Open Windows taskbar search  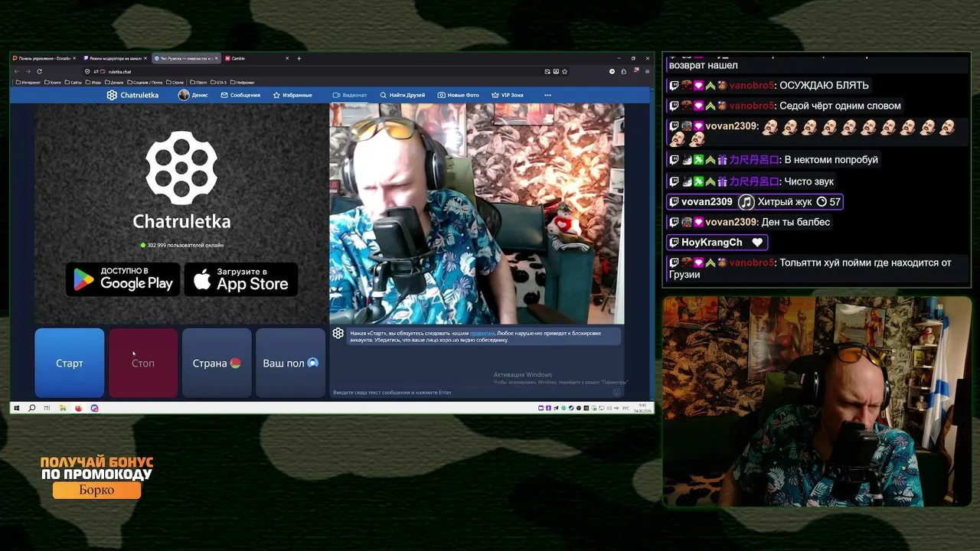click(x=31, y=408)
